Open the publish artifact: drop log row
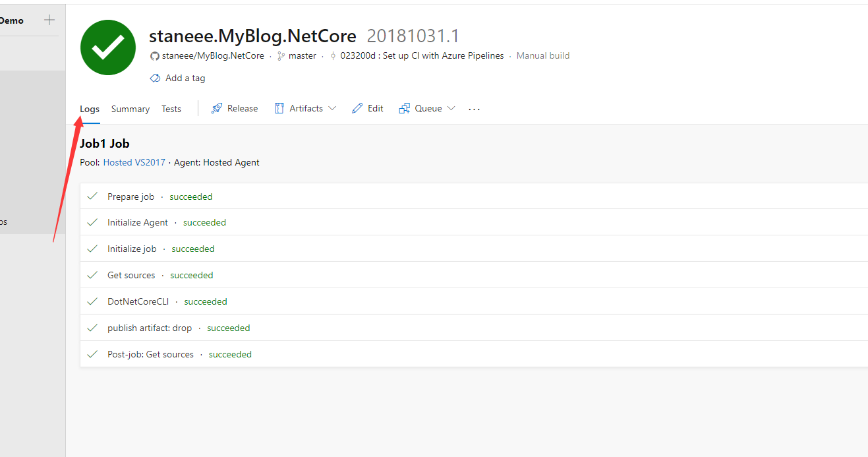The image size is (868, 457). click(x=474, y=328)
